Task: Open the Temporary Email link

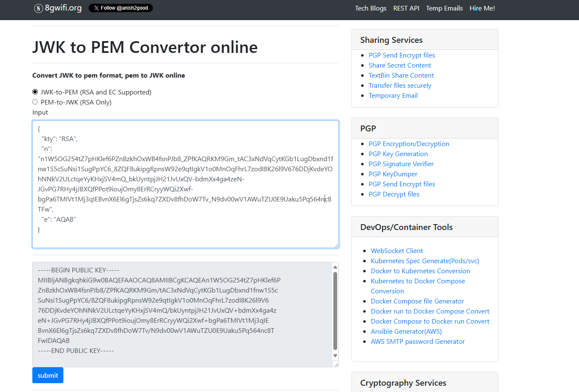Action: tap(393, 96)
